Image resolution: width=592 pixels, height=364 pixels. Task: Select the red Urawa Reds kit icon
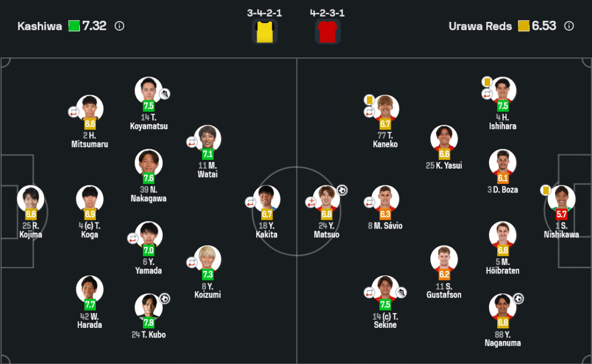(327, 31)
